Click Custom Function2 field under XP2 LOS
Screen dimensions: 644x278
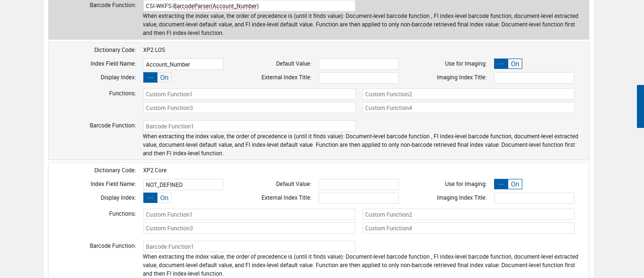coord(468,94)
